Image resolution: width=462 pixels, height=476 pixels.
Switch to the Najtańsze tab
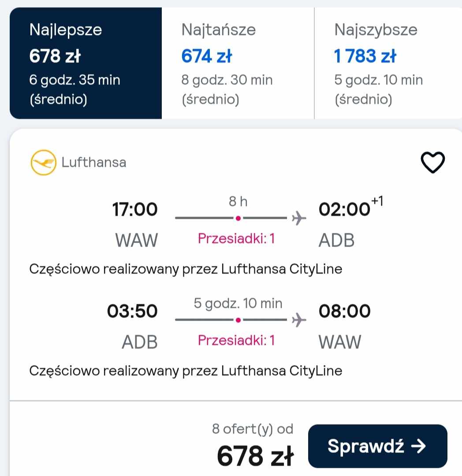(x=238, y=63)
